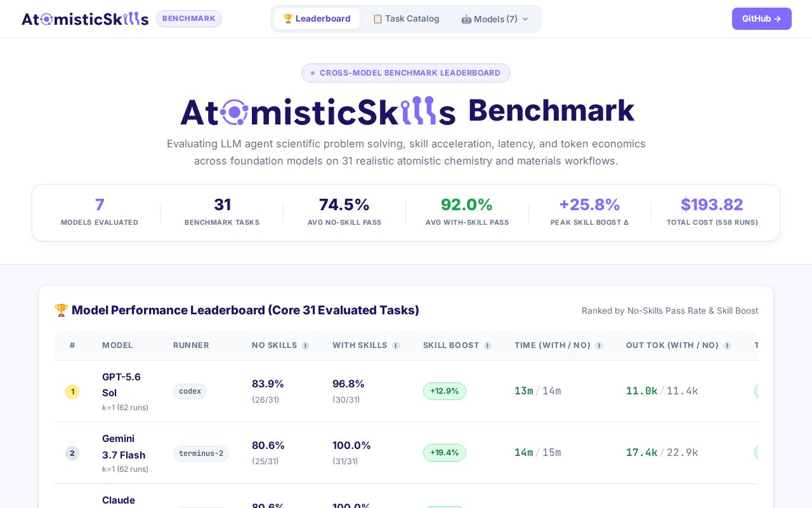812x508 pixels.
Task: Click the 83.9% no-skills value
Action: (x=268, y=384)
